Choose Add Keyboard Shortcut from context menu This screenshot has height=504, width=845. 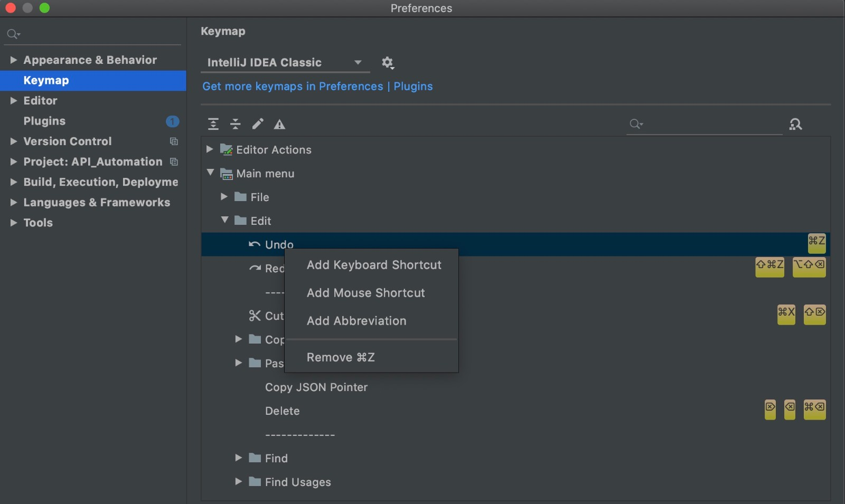coord(374,265)
